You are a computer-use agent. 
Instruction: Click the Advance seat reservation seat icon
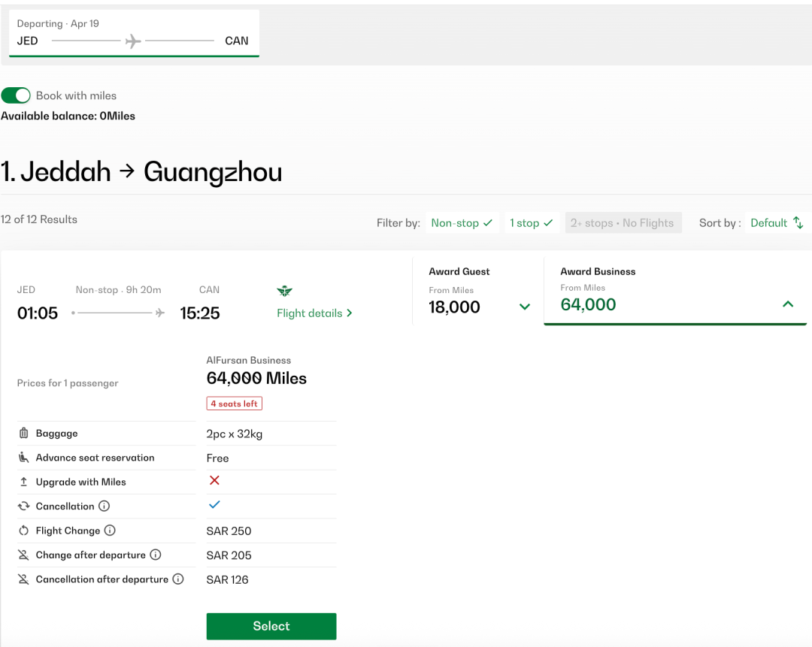click(x=24, y=458)
